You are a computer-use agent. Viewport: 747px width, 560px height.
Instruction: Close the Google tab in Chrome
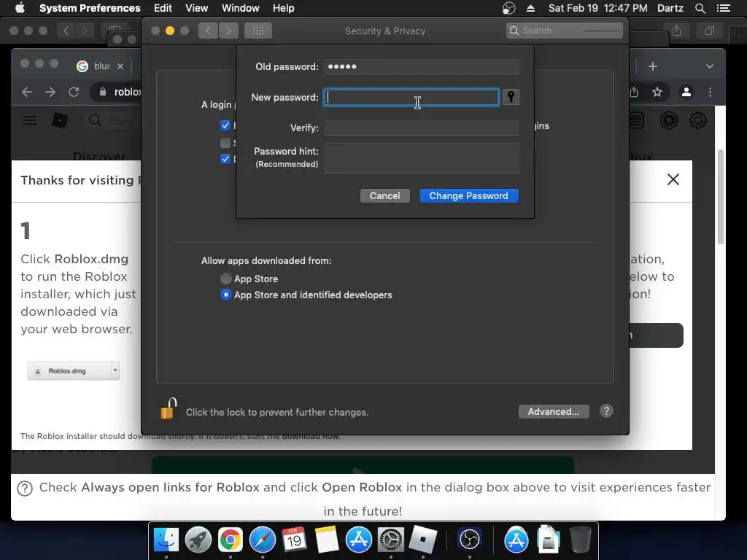[120, 66]
